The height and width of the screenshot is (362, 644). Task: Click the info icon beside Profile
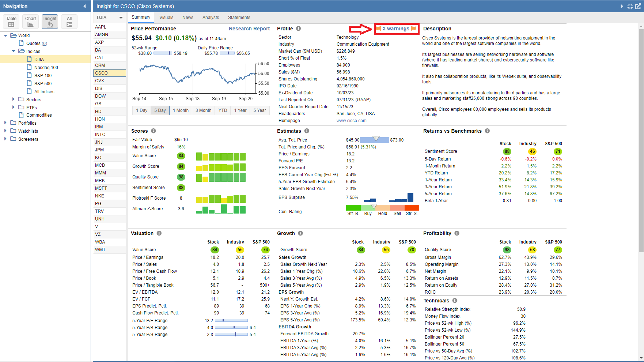point(298,29)
